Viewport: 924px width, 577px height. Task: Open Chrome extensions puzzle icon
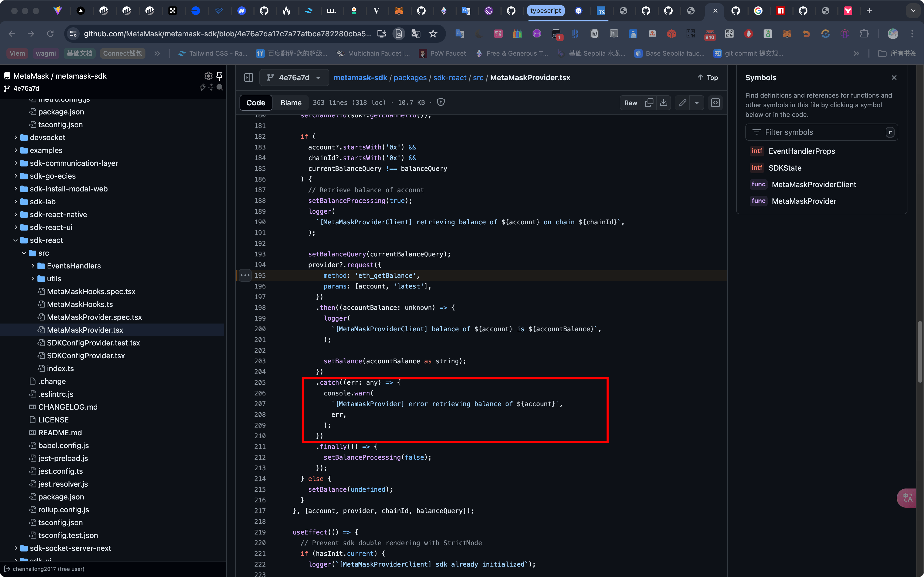(x=864, y=34)
